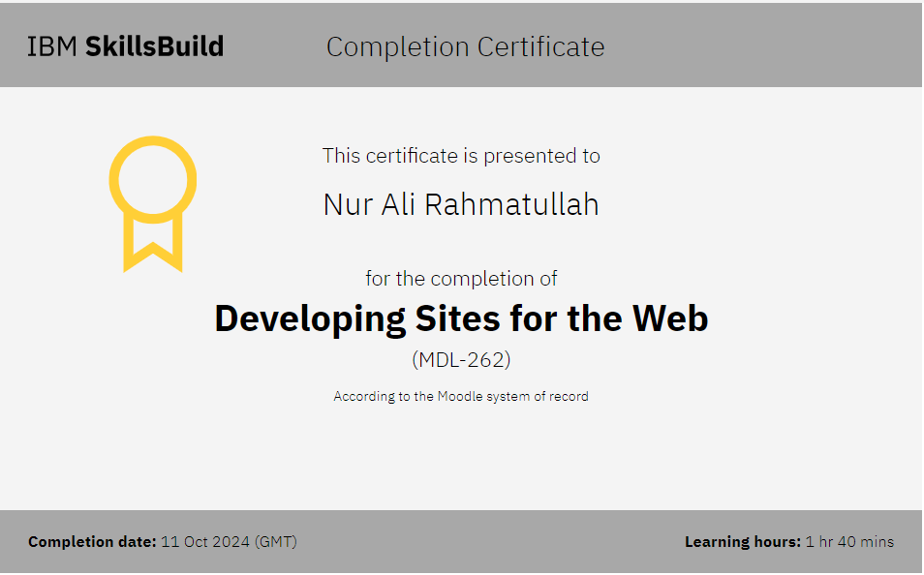Click the Moodle system of record note
This screenshot has height=575, width=924.
click(461, 396)
